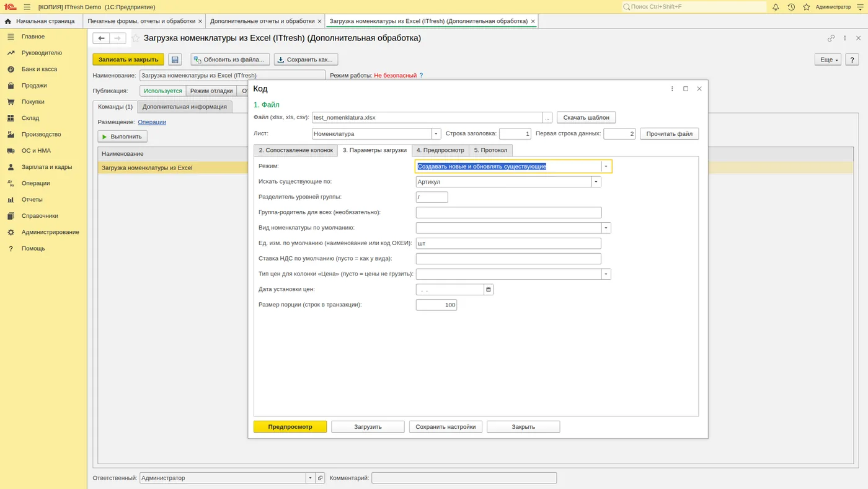This screenshot has width=868, height=489.
Task: Select 'Используется' publication option
Action: pyautogui.click(x=163, y=91)
